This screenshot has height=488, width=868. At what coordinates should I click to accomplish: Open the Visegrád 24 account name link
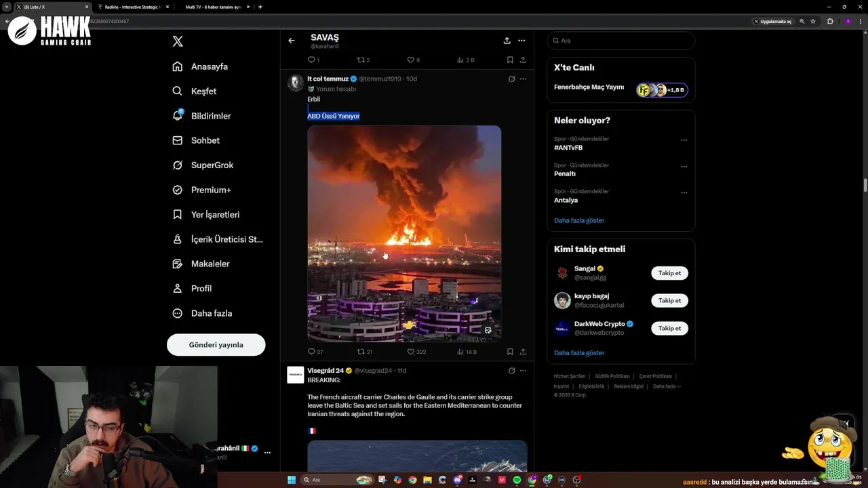click(x=325, y=371)
